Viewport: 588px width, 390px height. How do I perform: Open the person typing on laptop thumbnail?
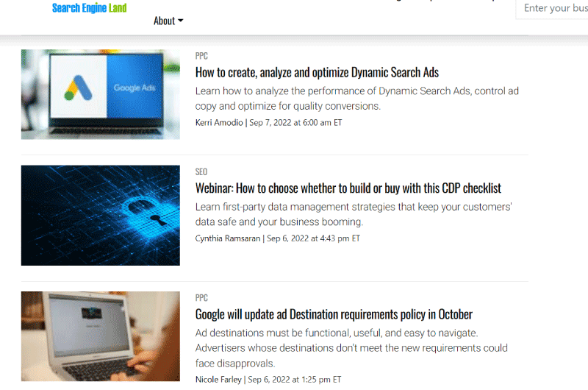point(101,336)
